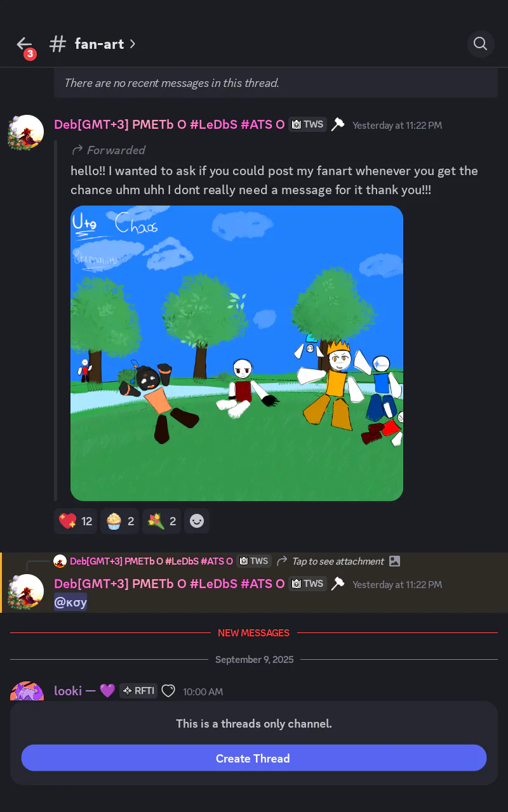Click the image attachment icon in reply preview

394,561
